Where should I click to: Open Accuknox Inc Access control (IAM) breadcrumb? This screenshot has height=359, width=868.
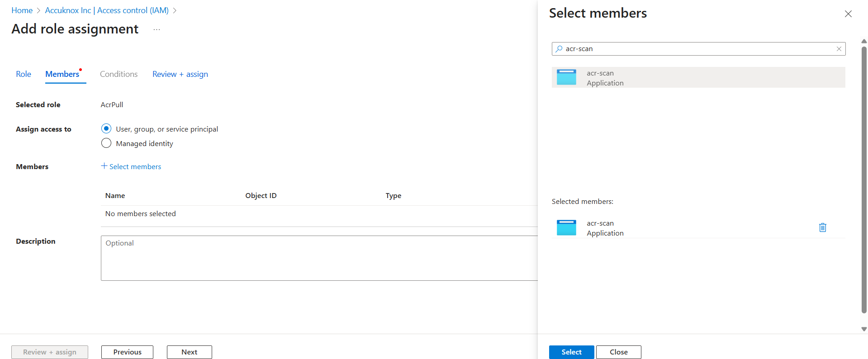(x=107, y=10)
